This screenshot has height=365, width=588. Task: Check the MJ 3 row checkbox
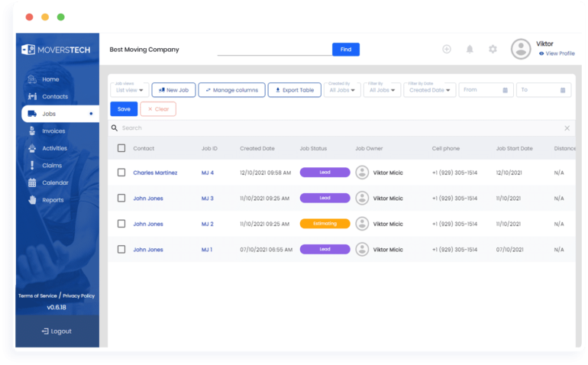pos(121,198)
